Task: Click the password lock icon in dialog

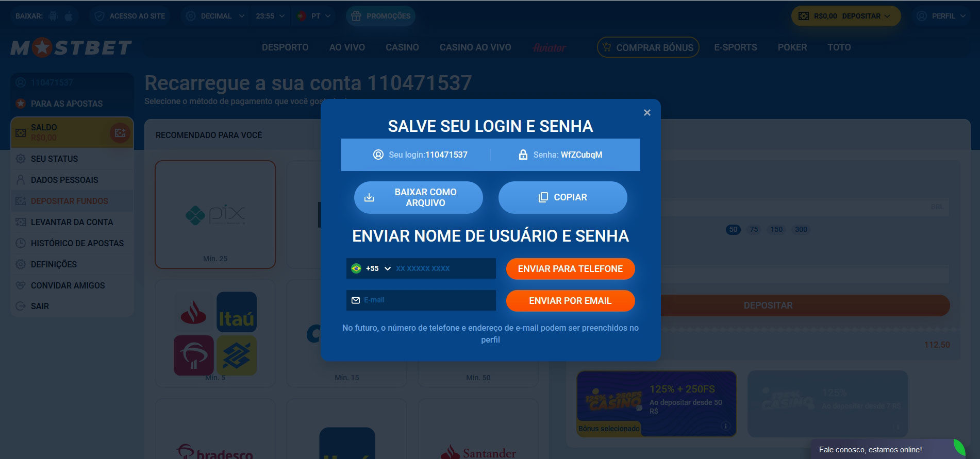Action: tap(523, 155)
